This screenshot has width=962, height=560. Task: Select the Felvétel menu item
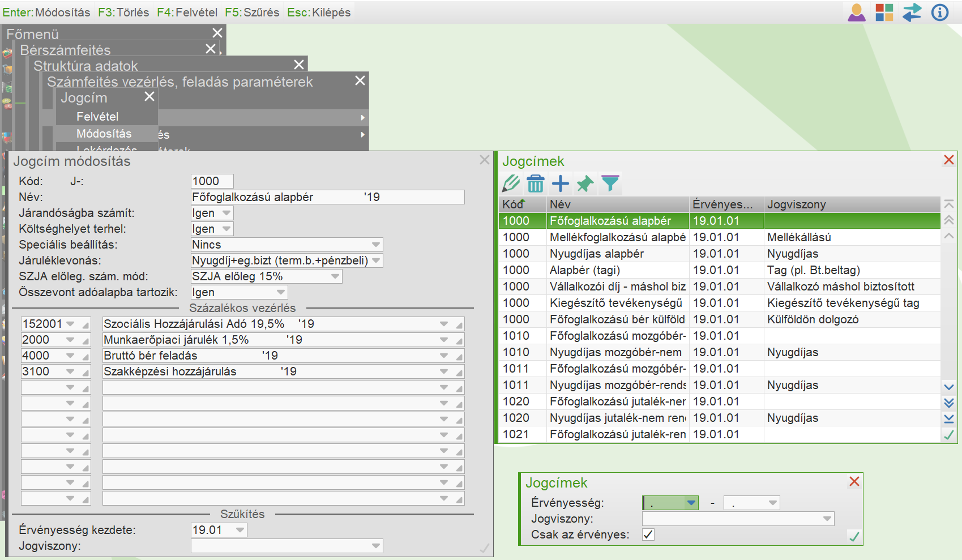(97, 117)
